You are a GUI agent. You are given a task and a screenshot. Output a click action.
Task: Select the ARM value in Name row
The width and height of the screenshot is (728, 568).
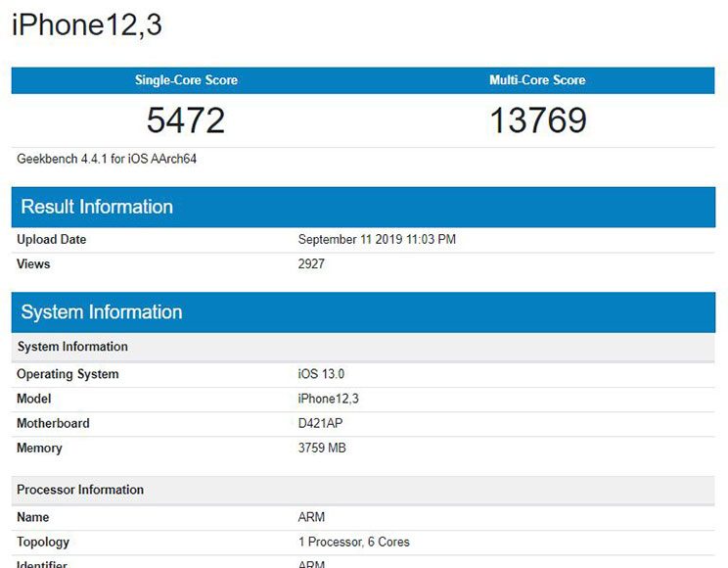(311, 517)
